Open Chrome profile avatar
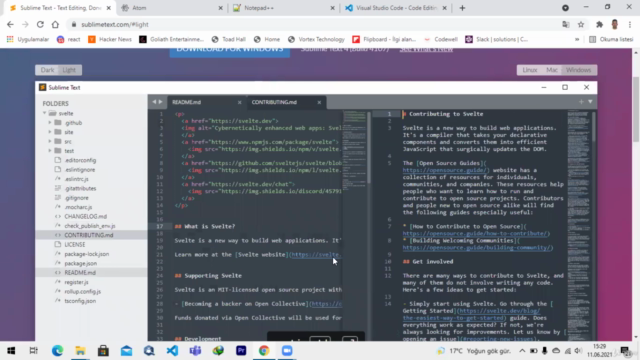Image resolution: width=640 pixels, height=360 pixels. [615, 24]
